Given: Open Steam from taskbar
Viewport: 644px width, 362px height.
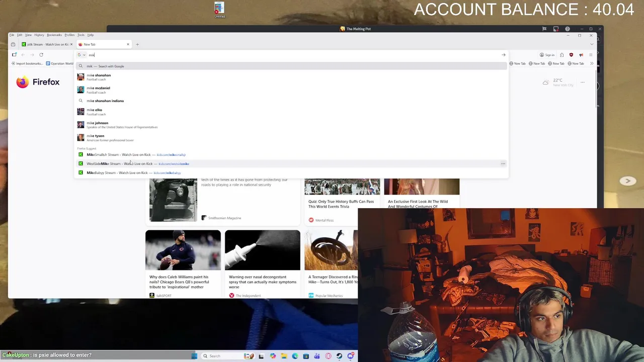Looking at the screenshot, I should click(x=339, y=356).
